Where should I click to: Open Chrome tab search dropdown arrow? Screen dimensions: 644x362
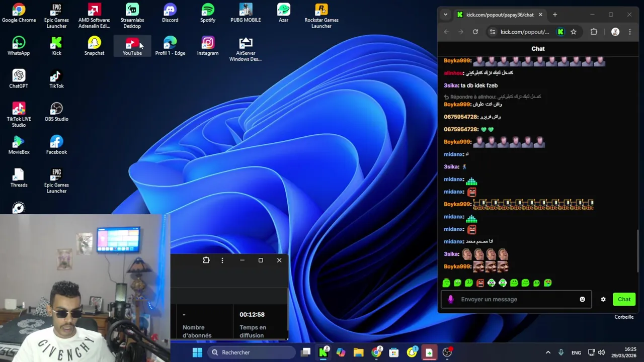pyautogui.click(x=445, y=15)
